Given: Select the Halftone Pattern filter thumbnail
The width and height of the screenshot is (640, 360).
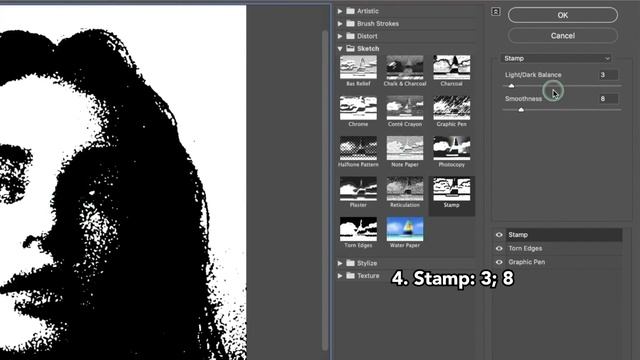Looking at the screenshot, I should click(358, 148).
